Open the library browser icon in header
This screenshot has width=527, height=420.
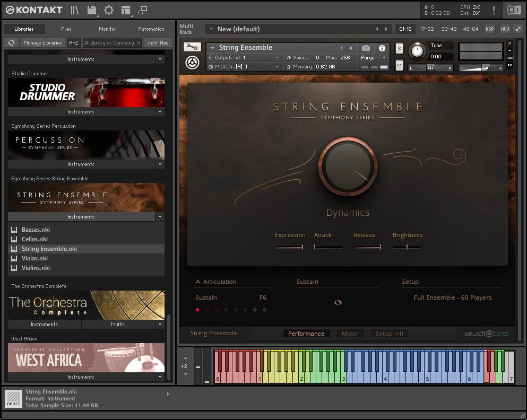75,10
